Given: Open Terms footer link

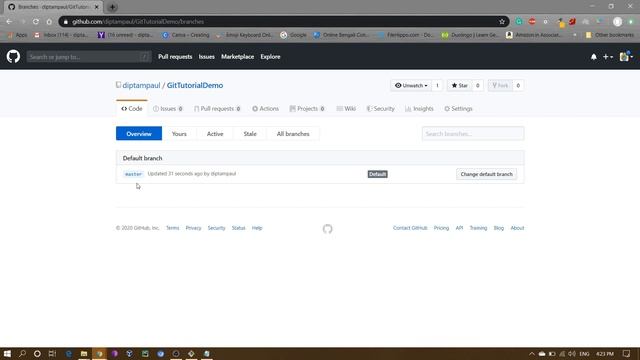Looking at the screenshot, I should [x=173, y=228].
